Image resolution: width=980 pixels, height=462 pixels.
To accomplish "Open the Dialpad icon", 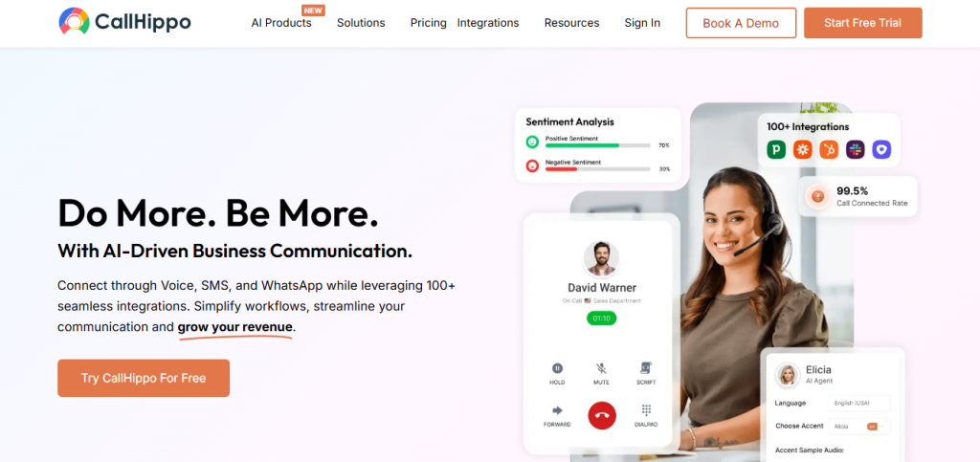I will [646, 410].
